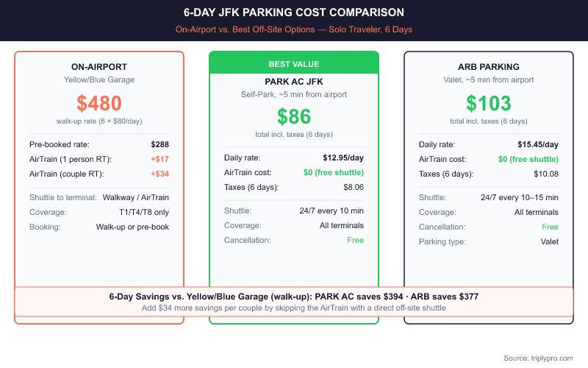Click the Walk-up or pre-book booking value
The width and height of the screenshot is (588, 368).
point(132,227)
